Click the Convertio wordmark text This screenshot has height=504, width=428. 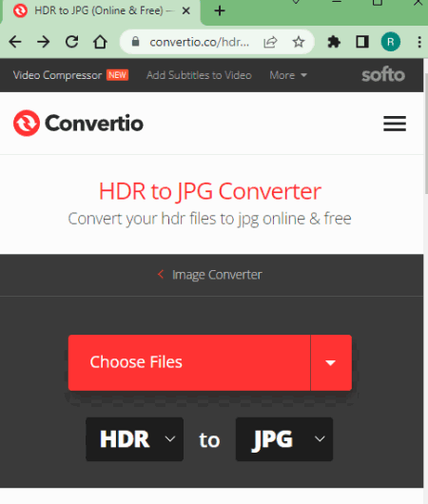[94, 123]
